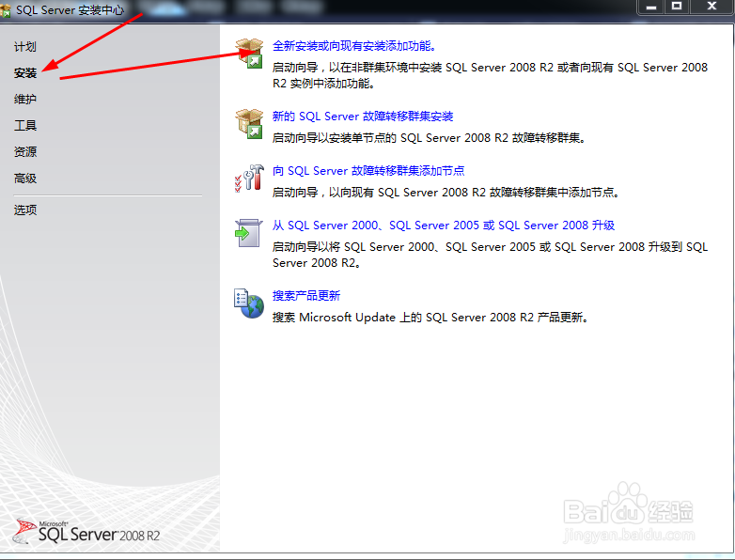
Task: Minimize the SQL Server 安装中心 window
Action: pos(651,7)
